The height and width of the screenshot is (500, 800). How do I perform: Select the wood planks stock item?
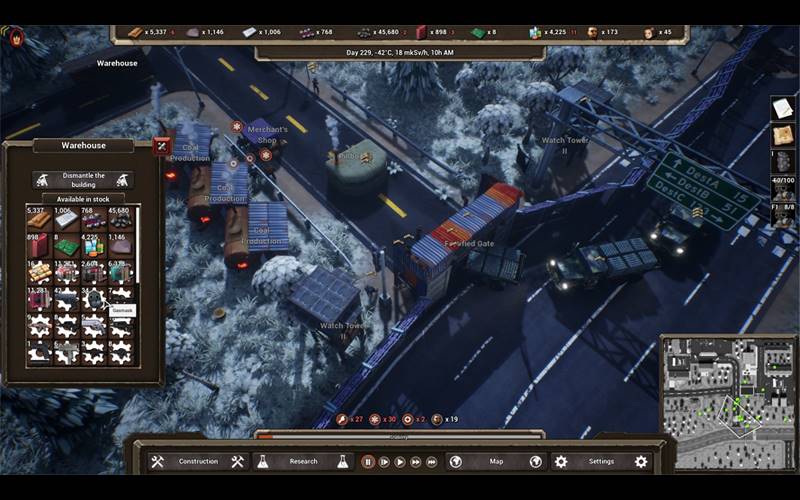point(39,219)
